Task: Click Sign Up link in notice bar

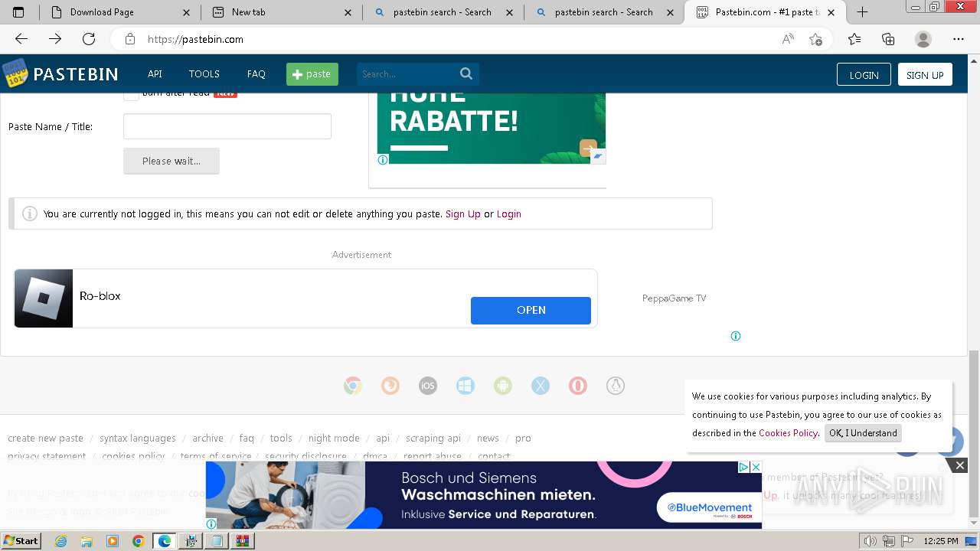Action: point(463,214)
